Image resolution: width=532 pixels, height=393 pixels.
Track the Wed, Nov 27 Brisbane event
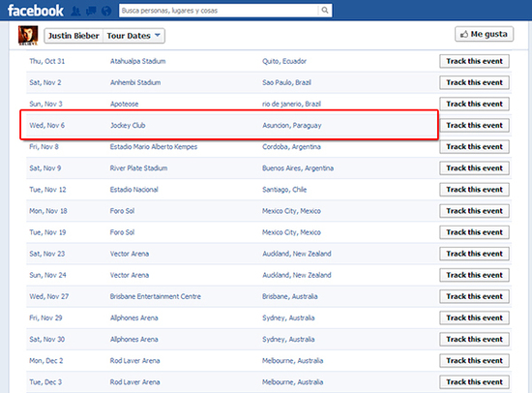click(474, 296)
